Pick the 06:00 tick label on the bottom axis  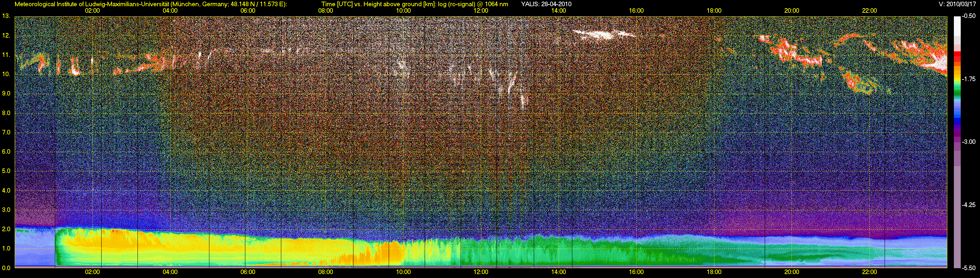coord(248,272)
